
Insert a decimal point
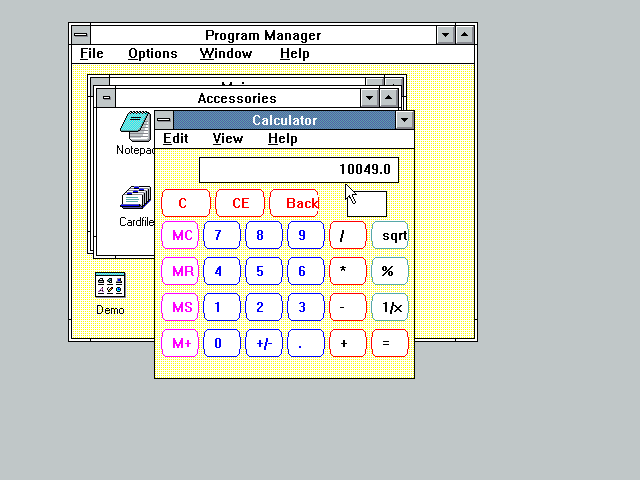(306, 343)
